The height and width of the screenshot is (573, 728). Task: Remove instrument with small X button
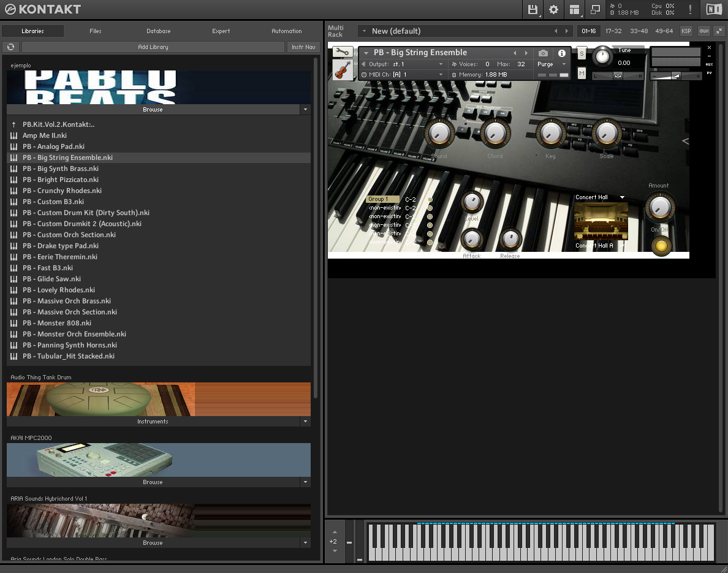(709, 47)
